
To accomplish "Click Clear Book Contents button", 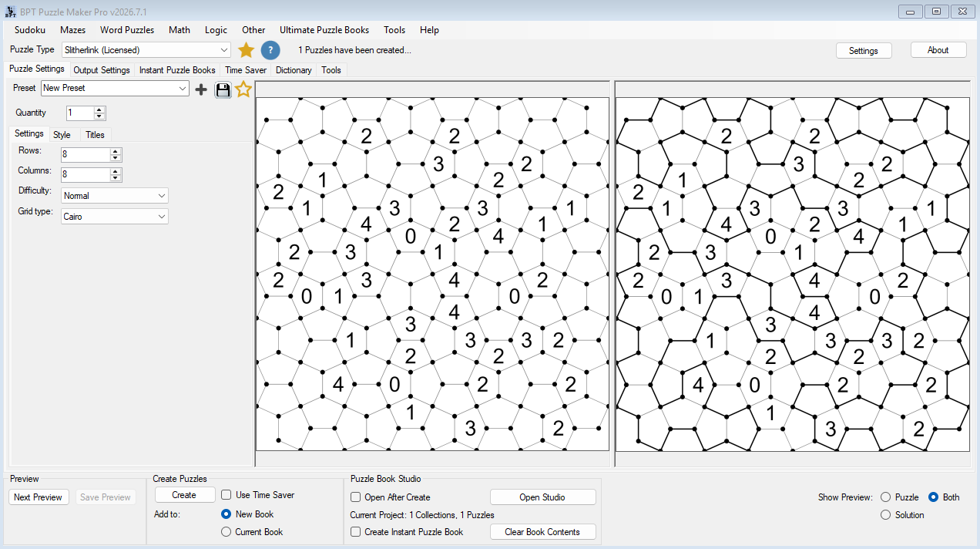I will click(542, 532).
